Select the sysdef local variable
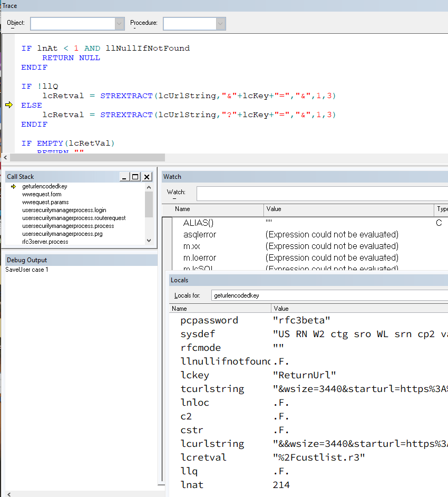 [x=198, y=334]
